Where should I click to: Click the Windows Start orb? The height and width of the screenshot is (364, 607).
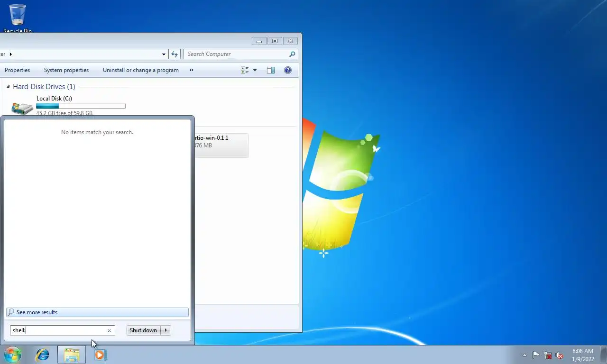click(13, 355)
